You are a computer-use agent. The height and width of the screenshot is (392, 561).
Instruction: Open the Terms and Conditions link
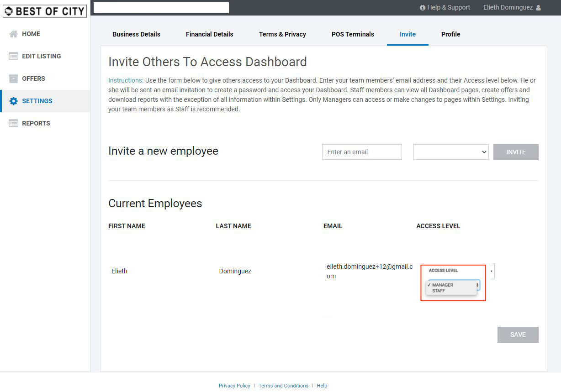point(283,386)
